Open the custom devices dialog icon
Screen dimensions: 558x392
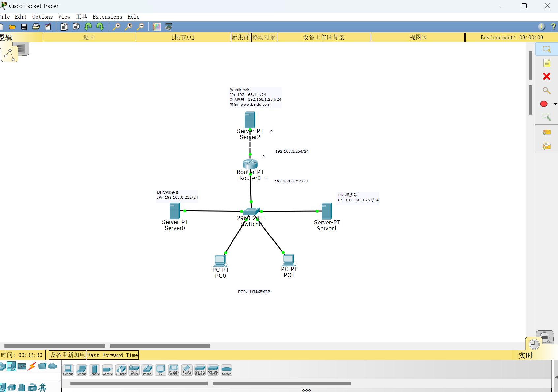[x=169, y=27]
